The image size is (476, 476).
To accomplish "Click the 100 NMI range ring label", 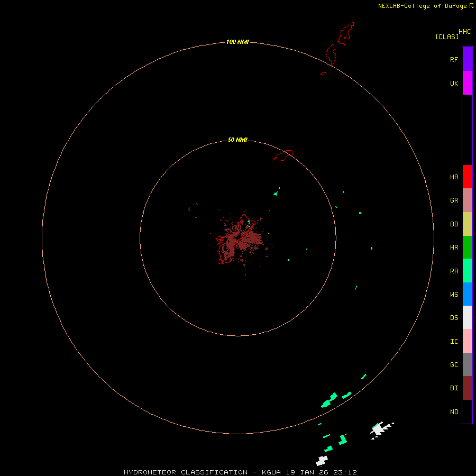I will click(x=237, y=42).
